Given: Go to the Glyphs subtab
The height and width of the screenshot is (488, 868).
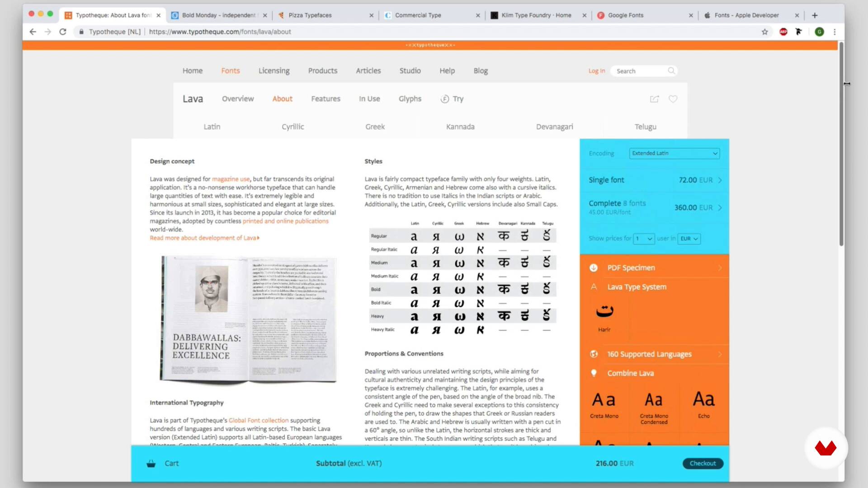Looking at the screenshot, I should [x=410, y=99].
